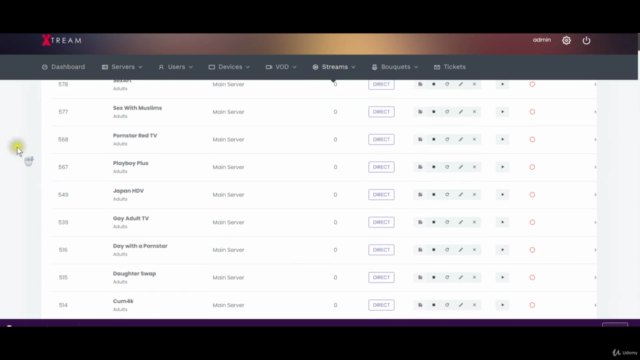Screen dimensions: 640x360
Task: Stop the stream with ID 568
Action: (x=433, y=140)
